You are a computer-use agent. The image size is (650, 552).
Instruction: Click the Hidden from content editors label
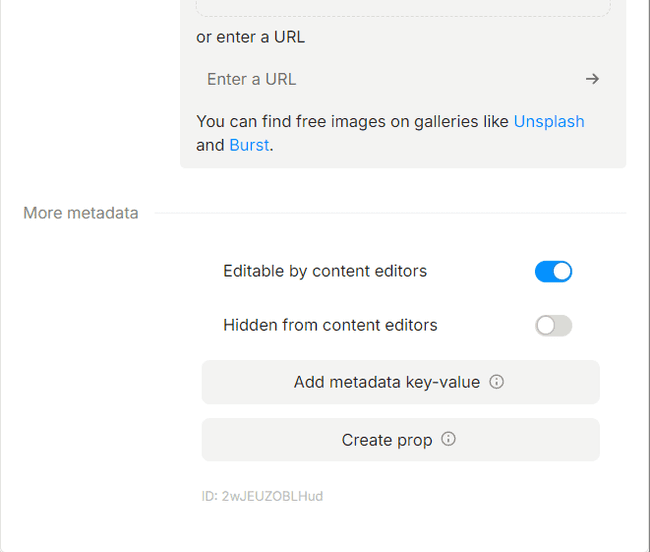click(x=330, y=325)
